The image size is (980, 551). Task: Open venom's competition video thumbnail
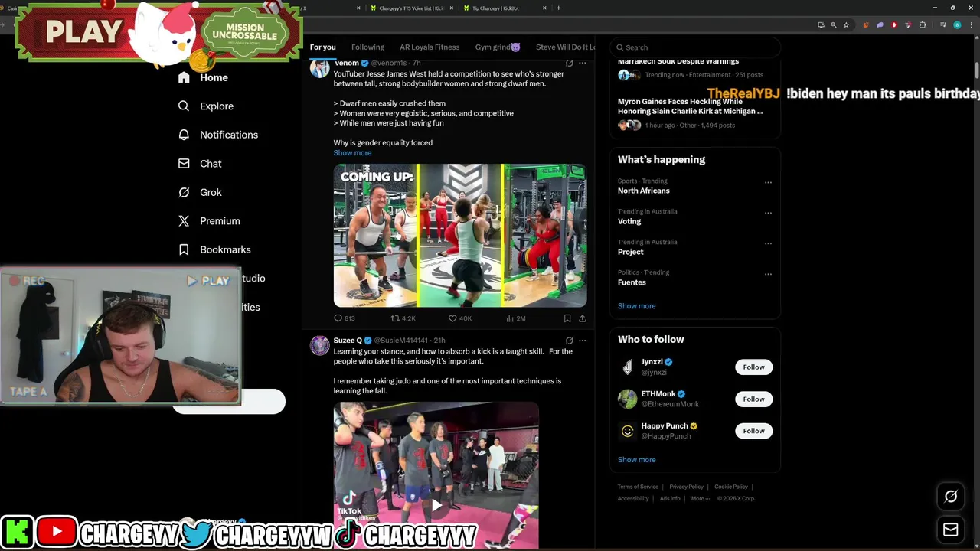click(460, 236)
